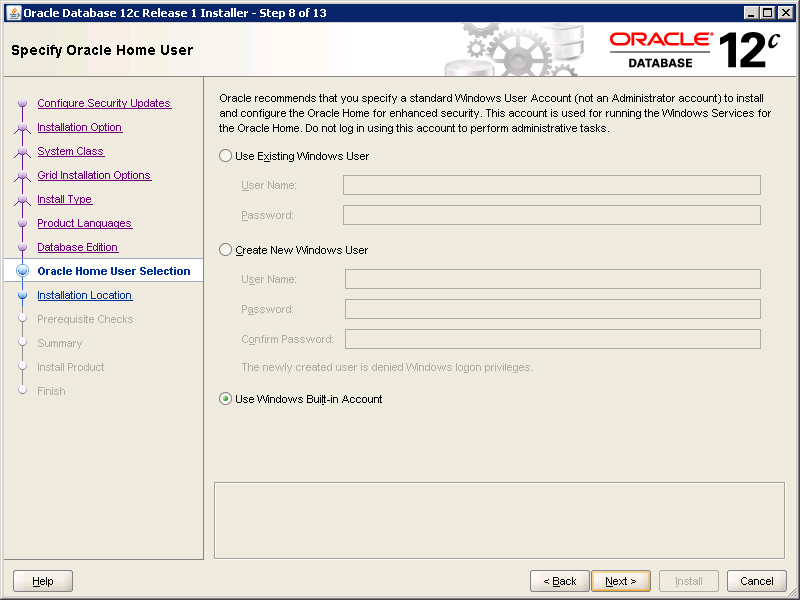Click the Cancel button
The width and height of the screenshot is (800, 600).
(757, 581)
